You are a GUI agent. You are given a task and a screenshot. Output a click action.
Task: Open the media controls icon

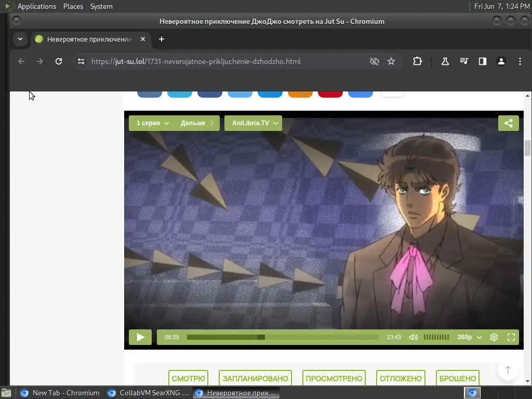[x=464, y=61]
